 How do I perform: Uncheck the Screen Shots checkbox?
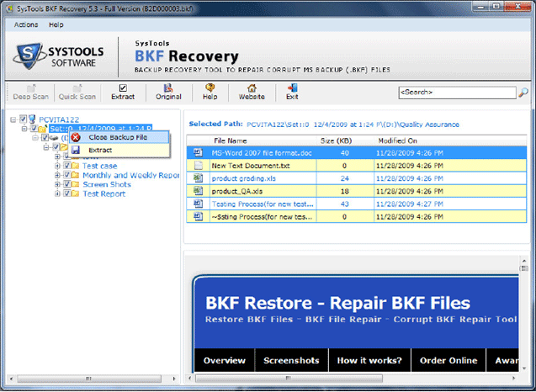[x=67, y=184]
